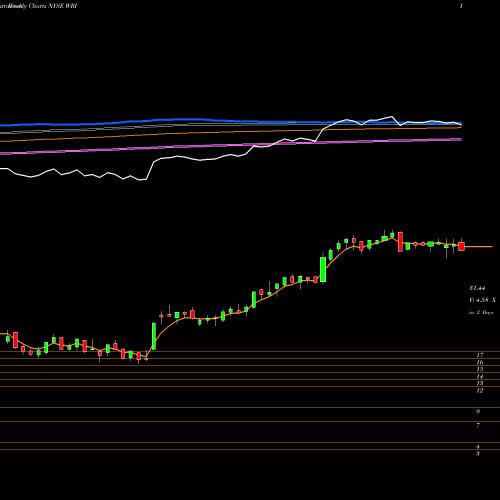
Task: Click the '31.44' price label
Action: tap(477, 288)
